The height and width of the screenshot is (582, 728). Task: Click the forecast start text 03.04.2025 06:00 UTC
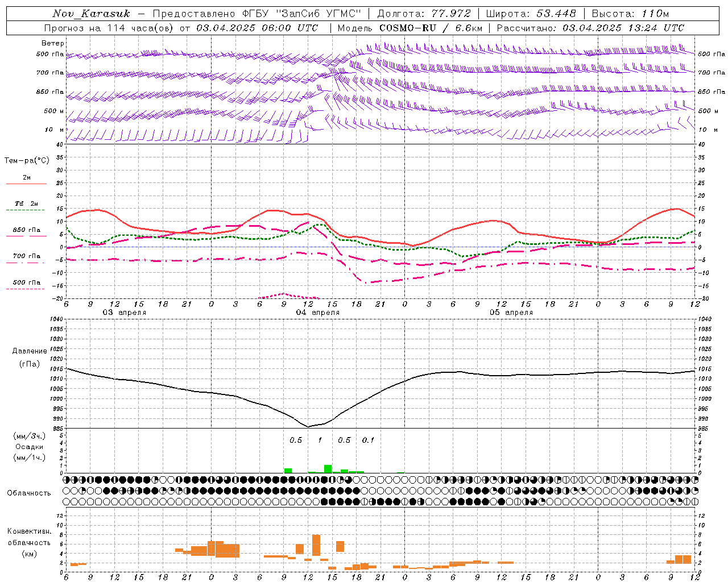(x=257, y=28)
